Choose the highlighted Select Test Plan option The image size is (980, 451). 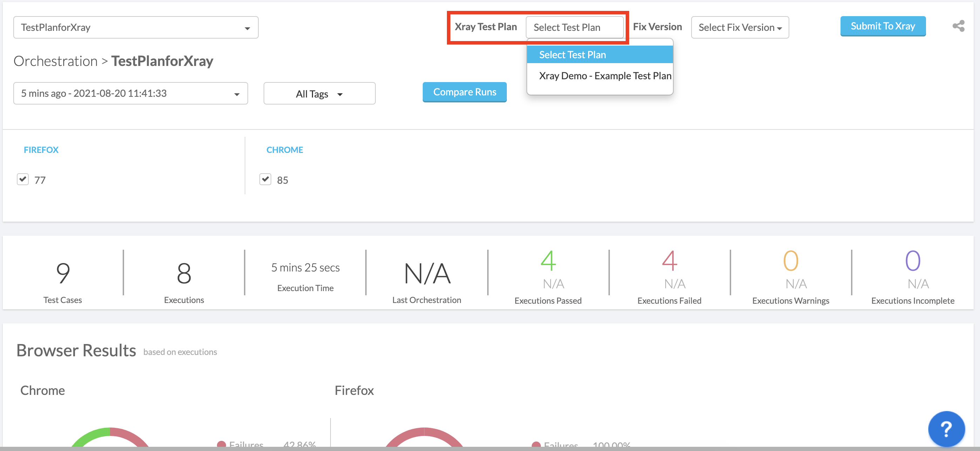tap(600, 54)
